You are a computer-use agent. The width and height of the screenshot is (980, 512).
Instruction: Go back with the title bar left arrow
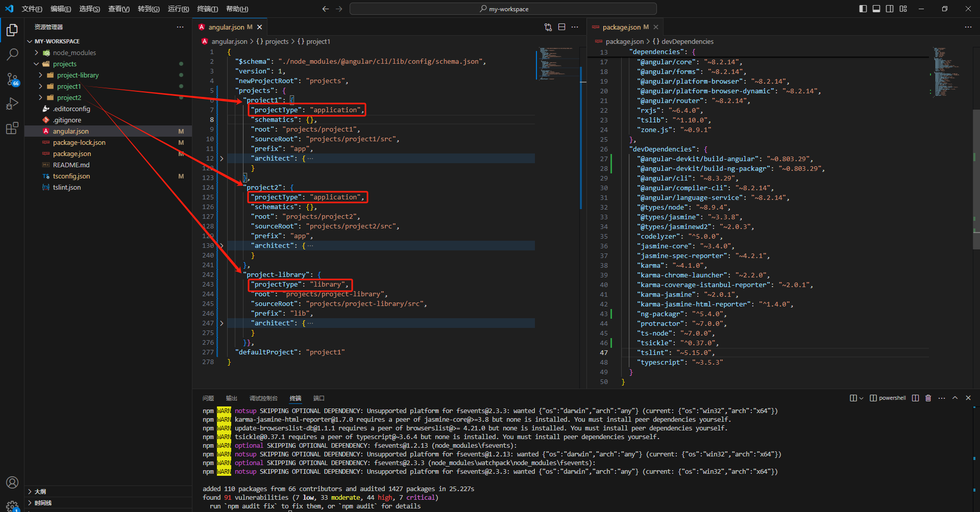pyautogui.click(x=326, y=9)
